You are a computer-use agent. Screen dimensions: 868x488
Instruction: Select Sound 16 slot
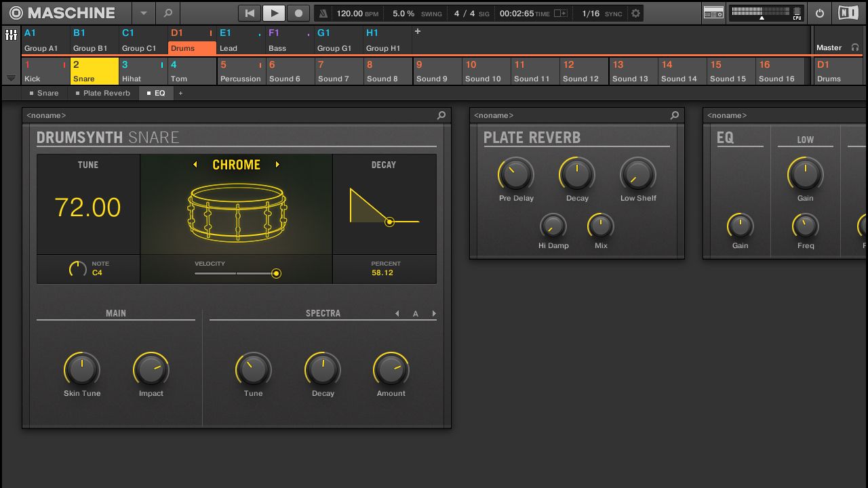point(780,71)
